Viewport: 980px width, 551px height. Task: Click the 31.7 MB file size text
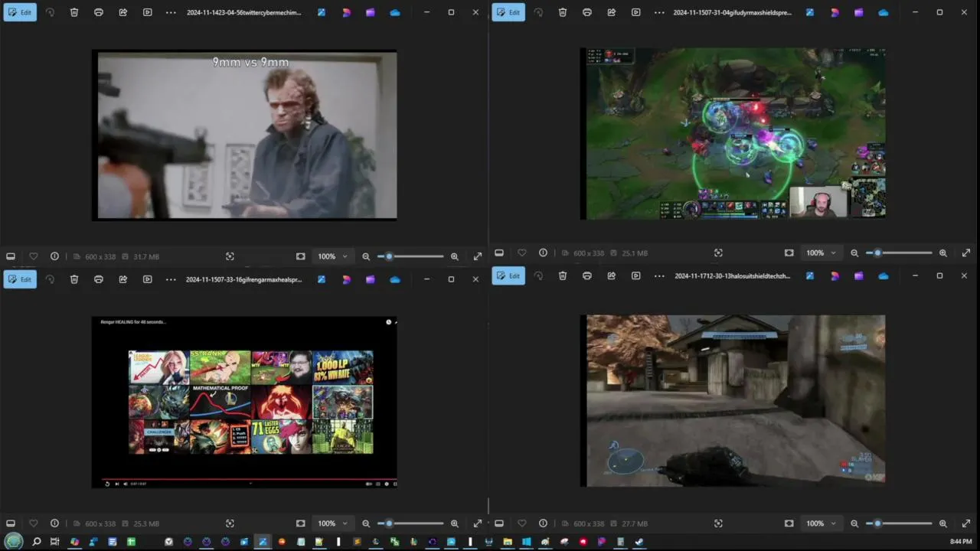click(x=146, y=256)
